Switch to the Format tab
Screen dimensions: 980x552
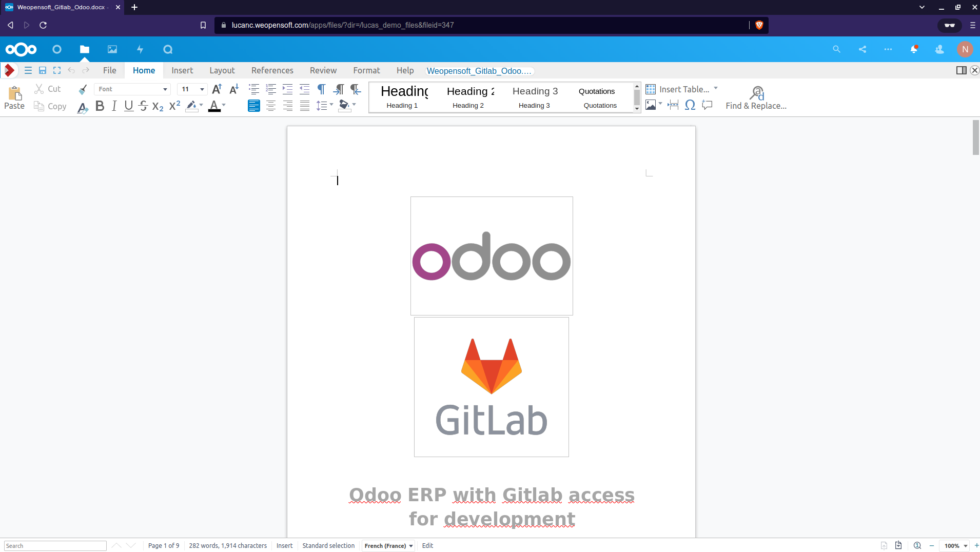coord(367,70)
